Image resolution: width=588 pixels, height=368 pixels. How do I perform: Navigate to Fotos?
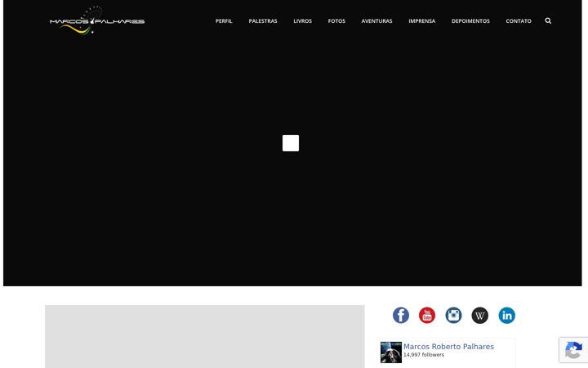[x=336, y=21]
